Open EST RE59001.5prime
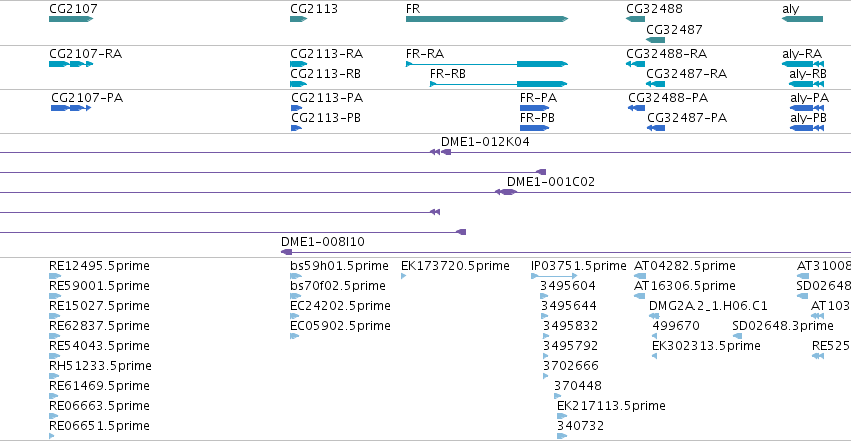The image size is (851, 441). 55,296
